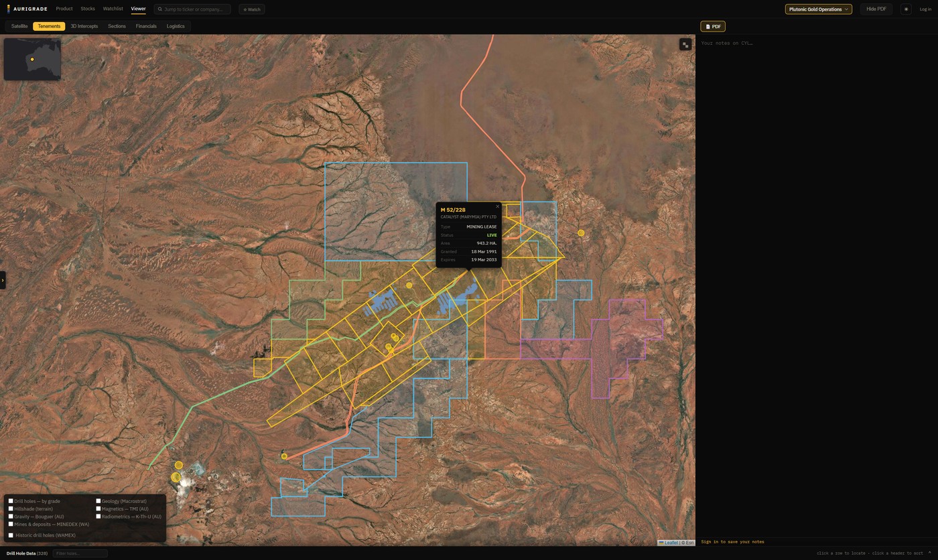
Task: Enable the Hillshade (terrain) checkbox
Action: pyautogui.click(x=11, y=509)
